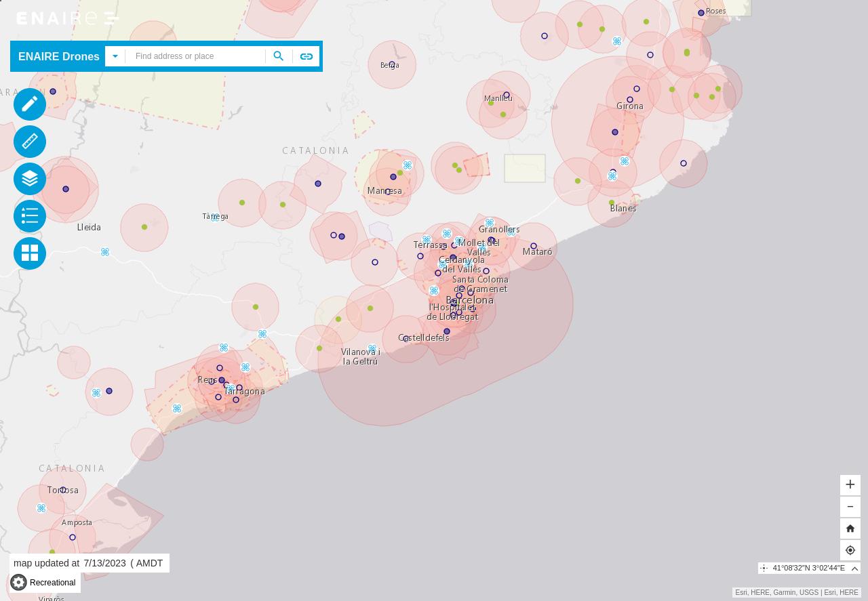Click the search magnifier icon
868x601 pixels.
click(279, 56)
